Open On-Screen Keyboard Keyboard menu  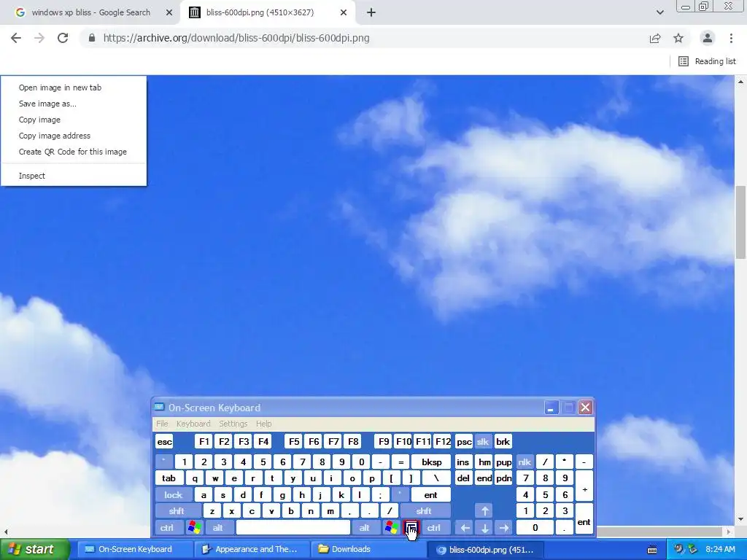coord(193,424)
